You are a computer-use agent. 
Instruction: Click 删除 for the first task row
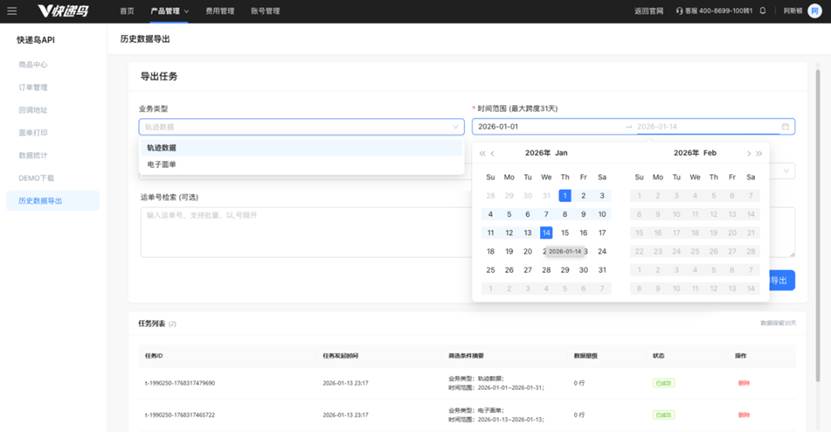[743, 383]
